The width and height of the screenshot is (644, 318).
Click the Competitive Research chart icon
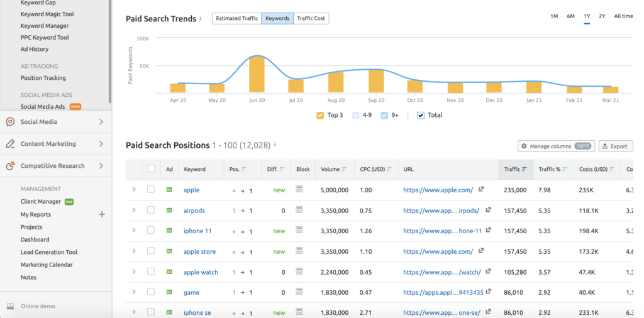click(x=10, y=166)
